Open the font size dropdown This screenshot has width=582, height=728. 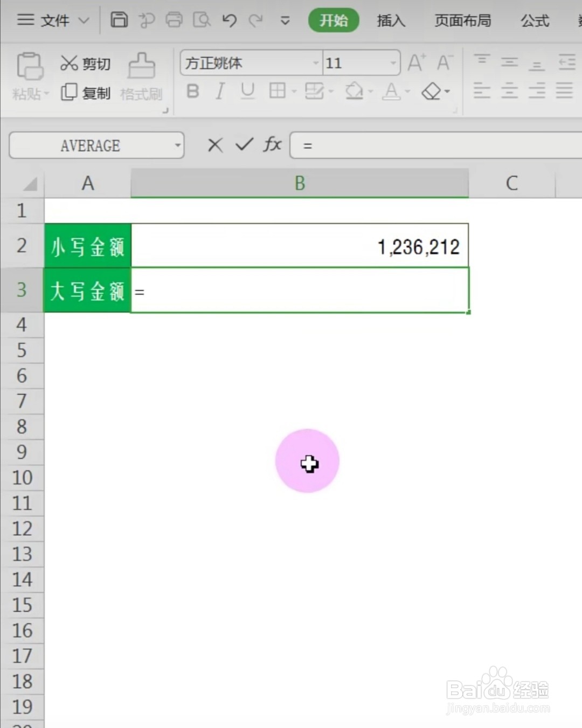[393, 63]
